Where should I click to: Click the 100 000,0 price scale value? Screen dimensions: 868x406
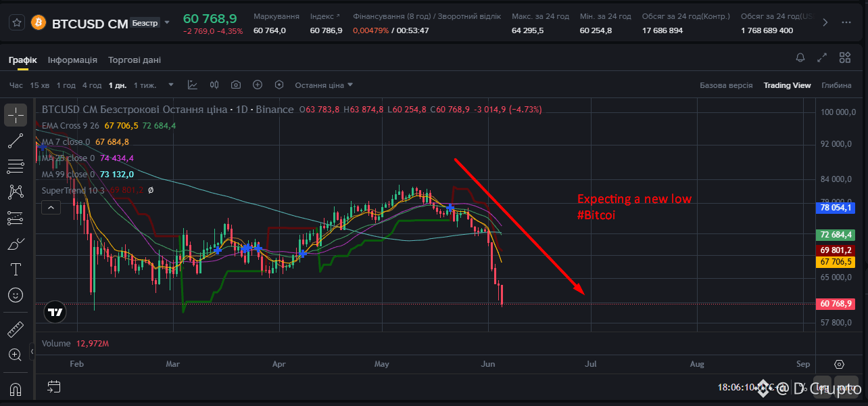[x=838, y=112]
